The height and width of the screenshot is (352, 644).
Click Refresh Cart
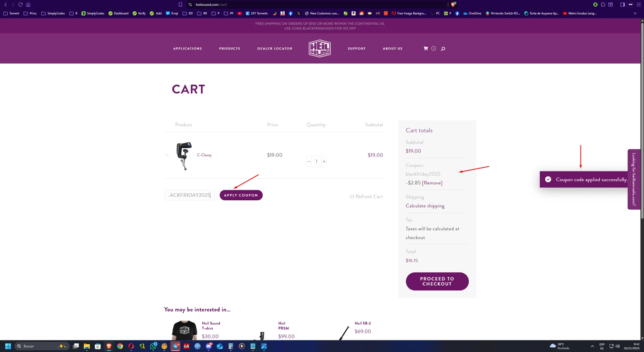(366, 196)
